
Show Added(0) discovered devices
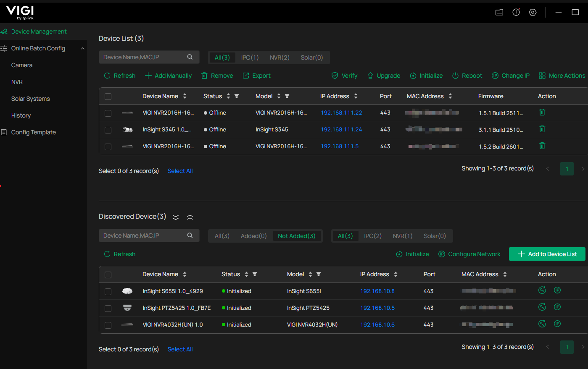coord(254,236)
